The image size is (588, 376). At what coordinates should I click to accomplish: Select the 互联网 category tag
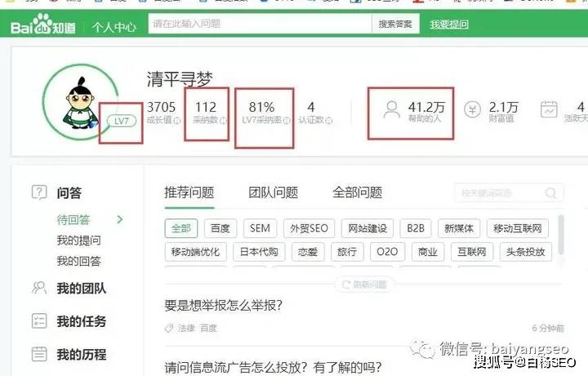(472, 252)
